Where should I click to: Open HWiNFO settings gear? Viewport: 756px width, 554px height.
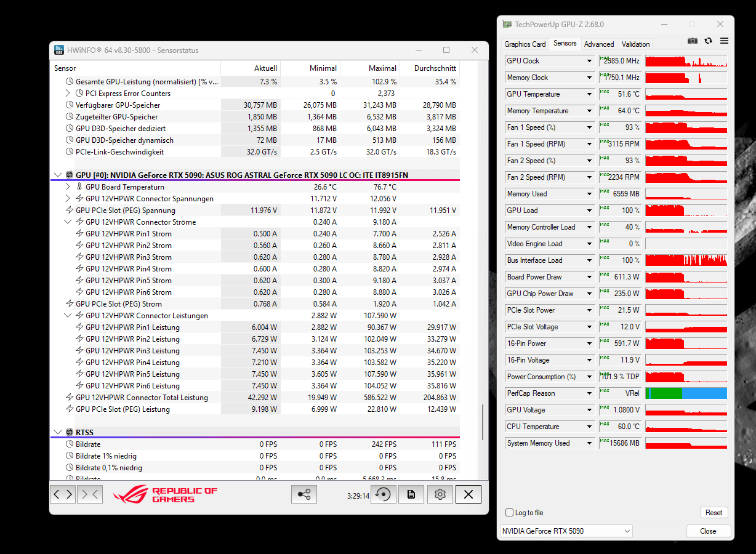coord(440,494)
